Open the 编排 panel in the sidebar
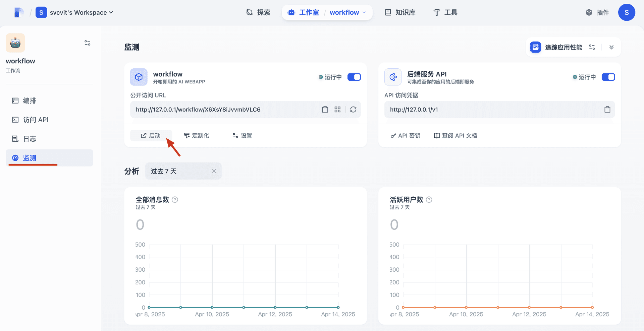The height and width of the screenshot is (331, 644). [30, 101]
